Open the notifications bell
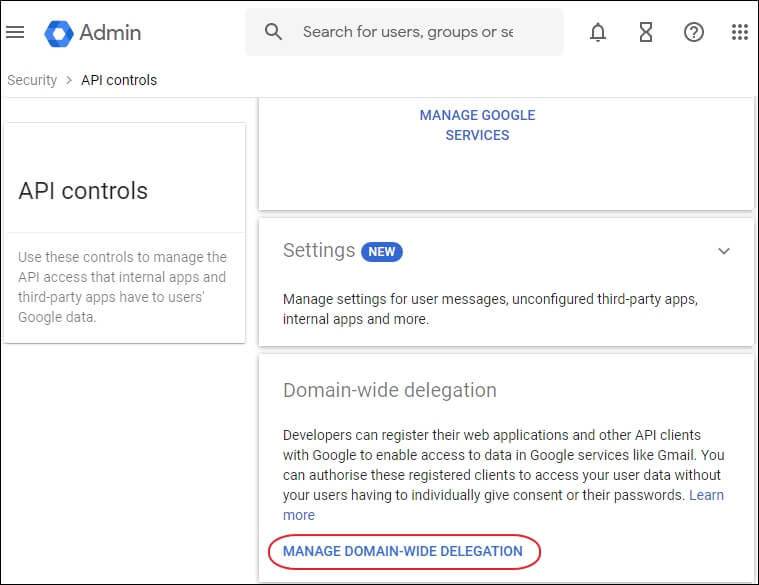The width and height of the screenshot is (759, 585). click(598, 32)
